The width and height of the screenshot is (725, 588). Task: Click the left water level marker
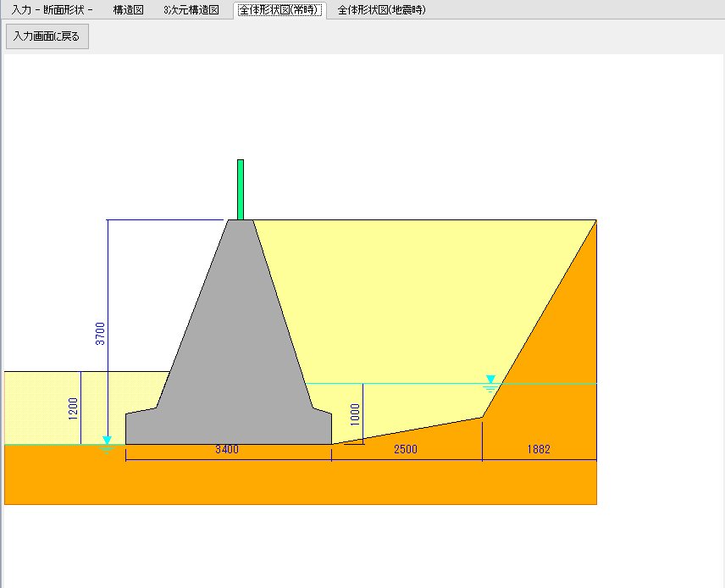[107, 444]
